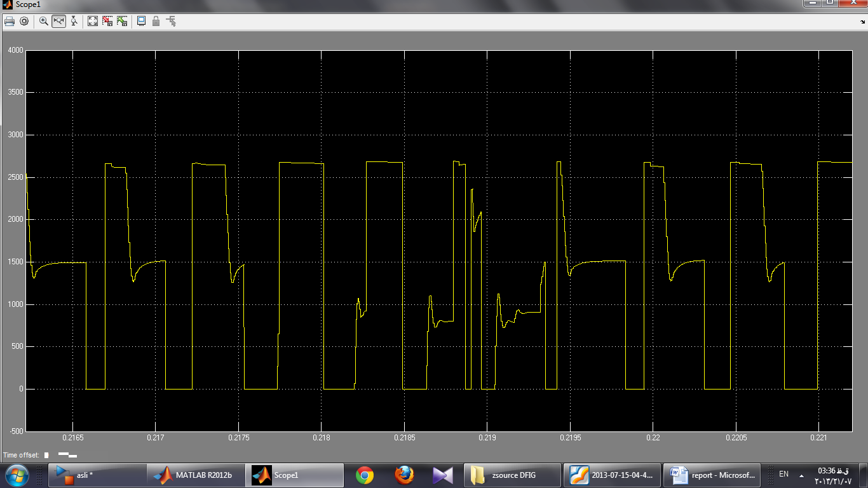This screenshot has width=868, height=488.
Task: Click the signal selection icon
Action: click(x=171, y=21)
